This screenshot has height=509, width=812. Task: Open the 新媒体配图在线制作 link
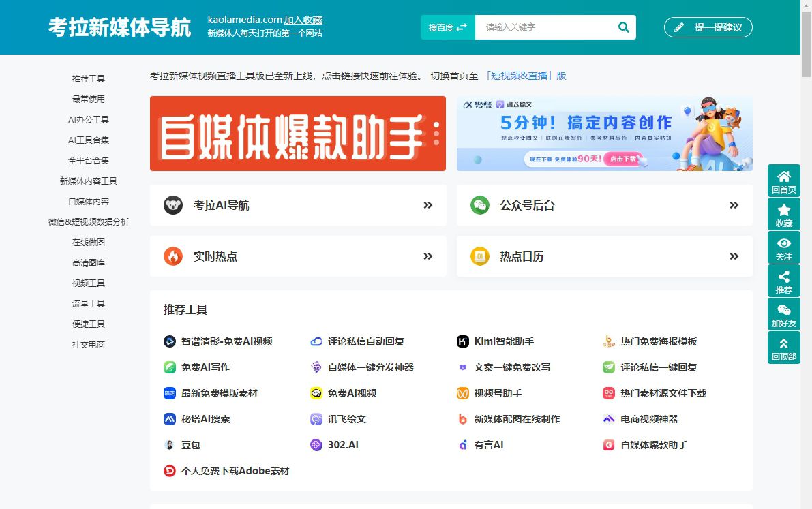517,419
